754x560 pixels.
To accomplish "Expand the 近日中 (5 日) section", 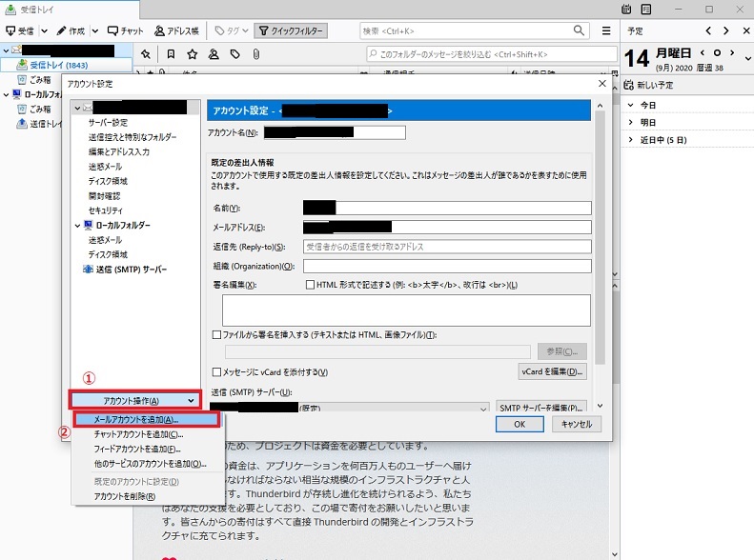I will click(x=630, y=139).
